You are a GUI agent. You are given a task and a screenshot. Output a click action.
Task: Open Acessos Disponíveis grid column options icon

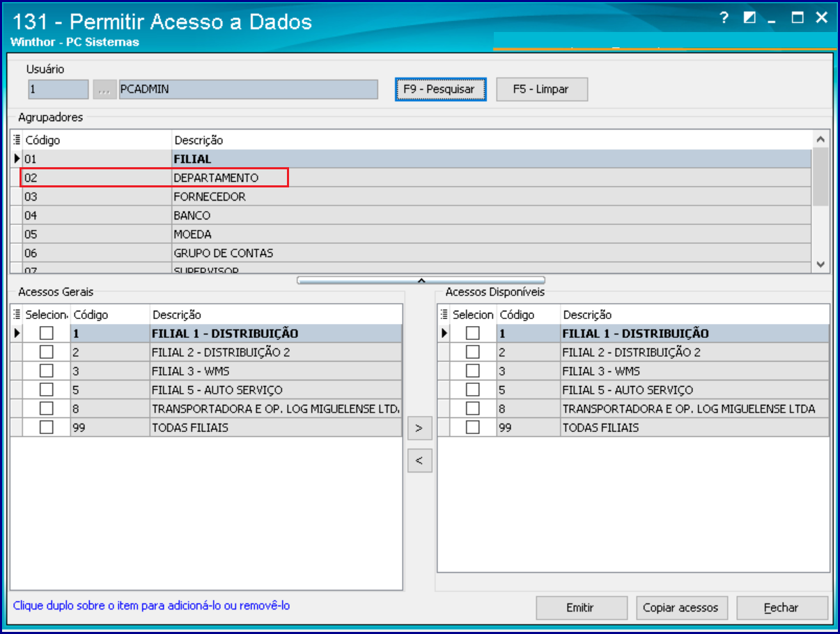click(x=444, y=315)
